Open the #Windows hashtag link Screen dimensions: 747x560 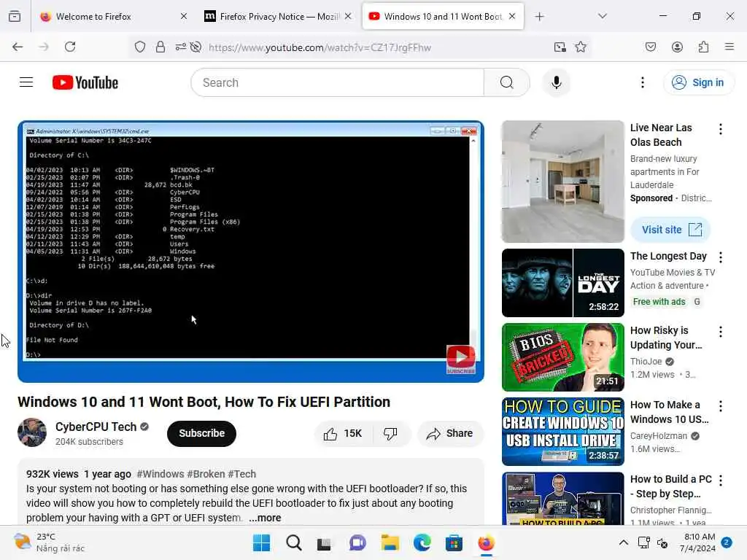click(x=160, y=474)
